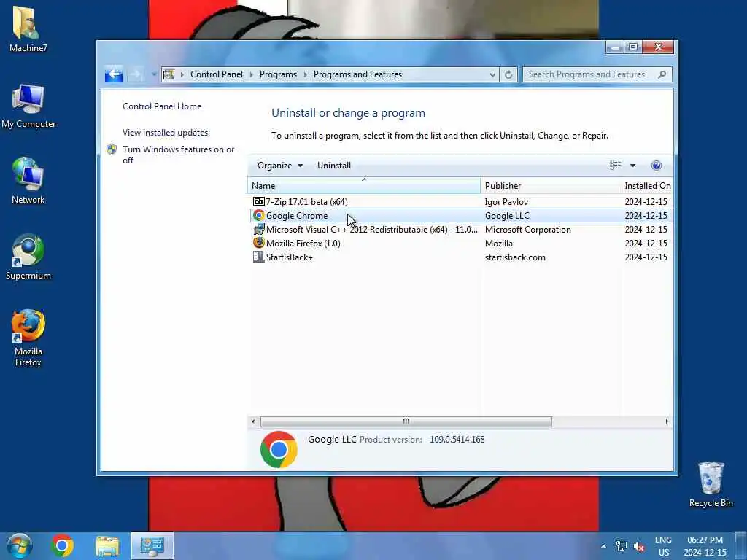The image size is (747, 560).
Task: Launch the Supermium desktop shortcut
Action: [x=28, y=250]
